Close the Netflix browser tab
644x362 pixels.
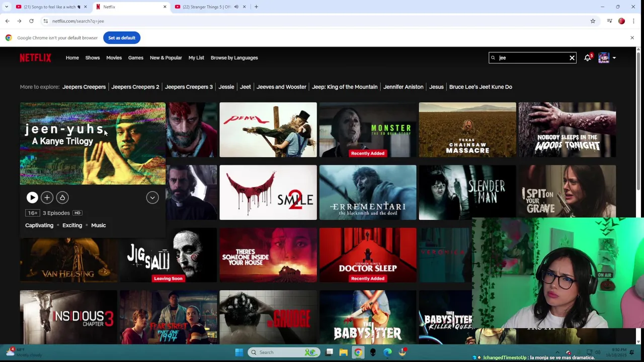tap(165, 7)
